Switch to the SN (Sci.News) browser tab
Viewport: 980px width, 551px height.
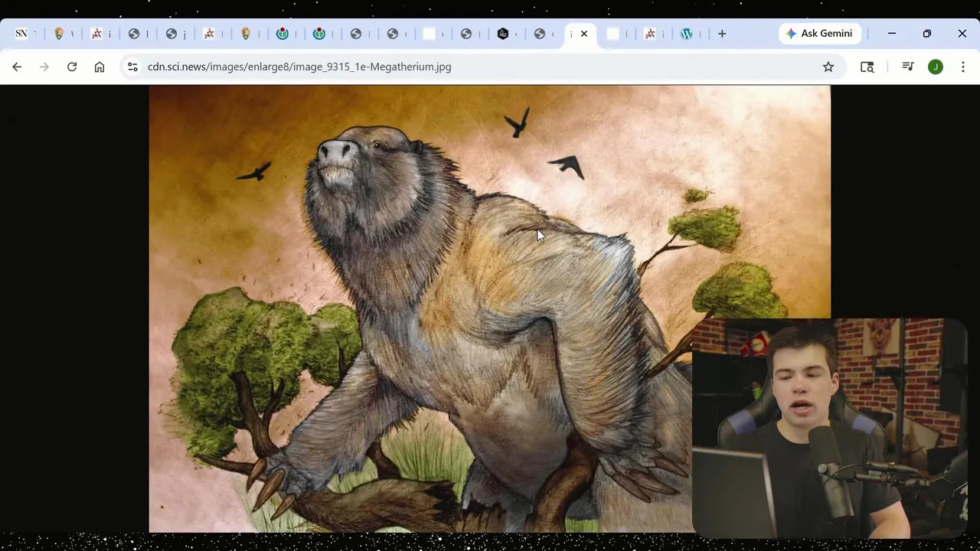(x=21, y=34)
